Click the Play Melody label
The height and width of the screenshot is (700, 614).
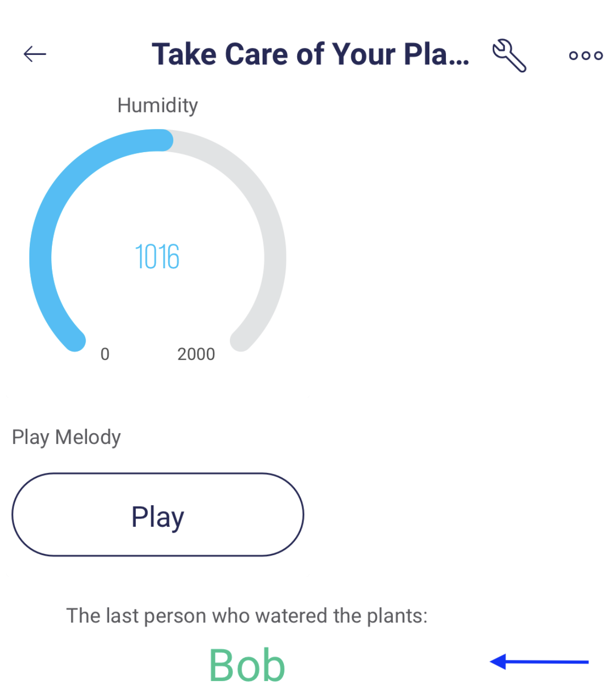tap(66, 437)
